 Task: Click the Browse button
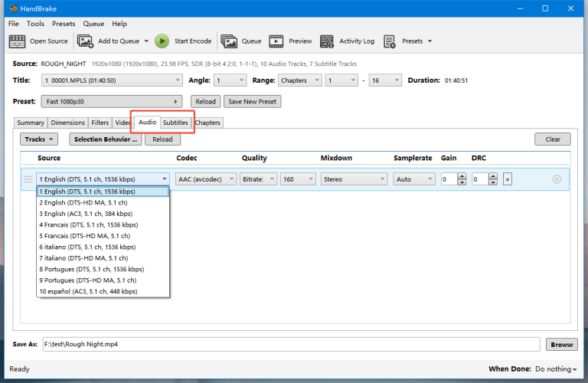tap(562, 345)
